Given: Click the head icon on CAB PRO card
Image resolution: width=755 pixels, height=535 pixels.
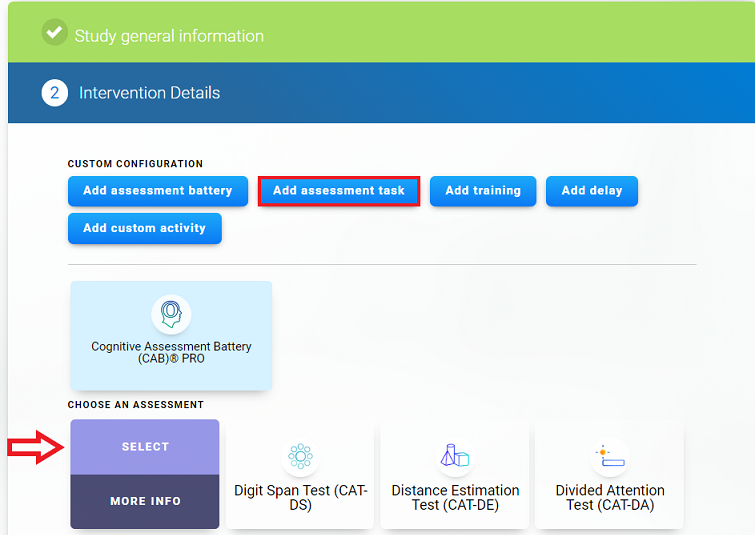Looking at the screenshot, I should [x=171, y=314].
